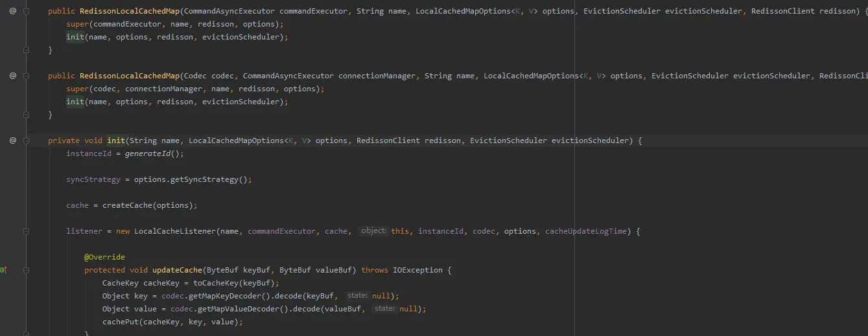Click 'Codec' type in second constructor
Viewport: 868px width, 336px height.
195,76
